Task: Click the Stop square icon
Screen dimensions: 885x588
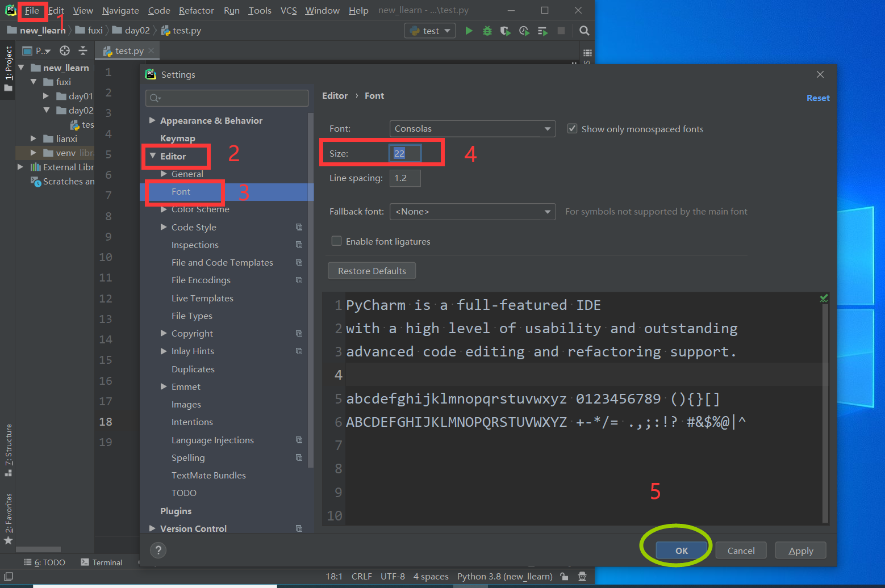Action: (561, 31)
